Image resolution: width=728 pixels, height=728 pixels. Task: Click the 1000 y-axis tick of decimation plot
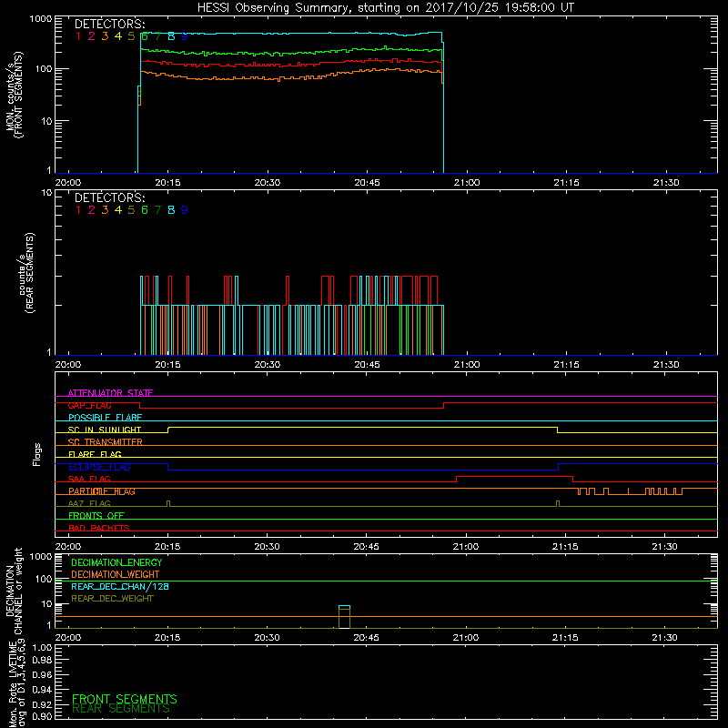click(x=41, y=556)
